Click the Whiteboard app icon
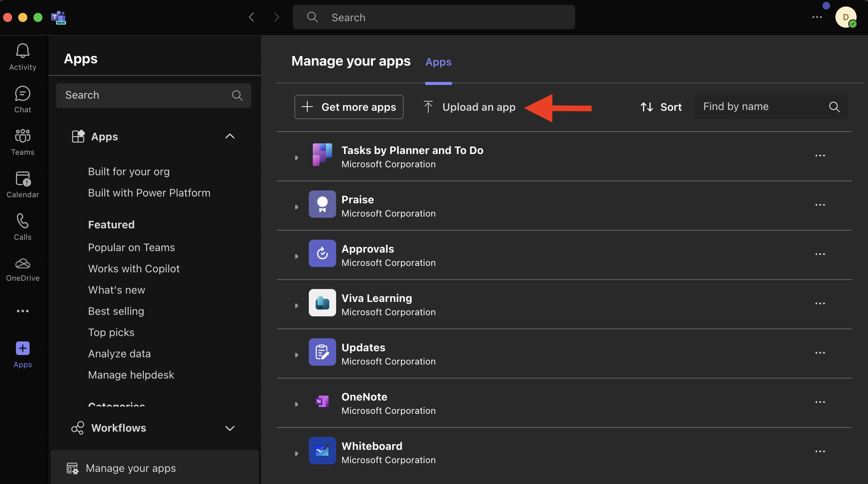This screenshot has height=484, width=868. [322, 451]
